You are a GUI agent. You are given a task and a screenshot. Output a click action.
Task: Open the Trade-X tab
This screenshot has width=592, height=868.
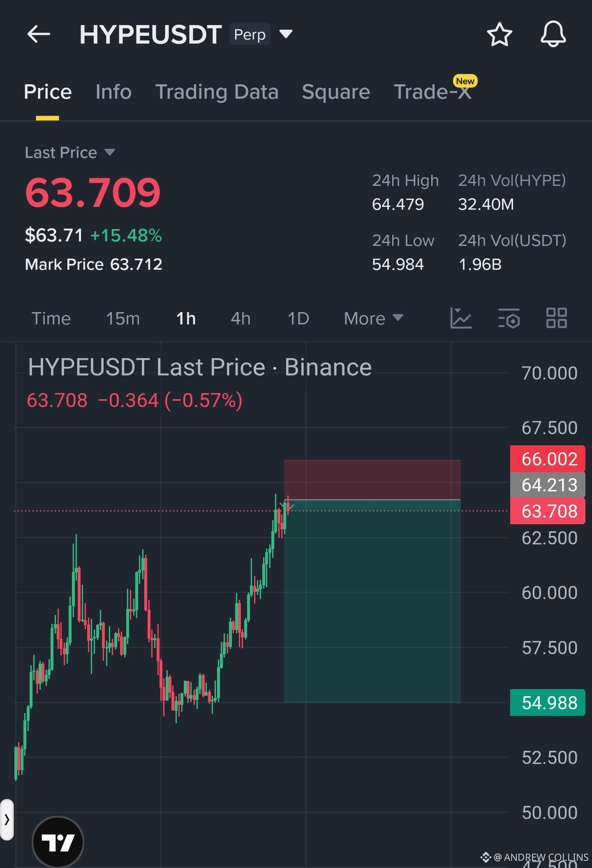pyautogui.click(x=432, y=92)
